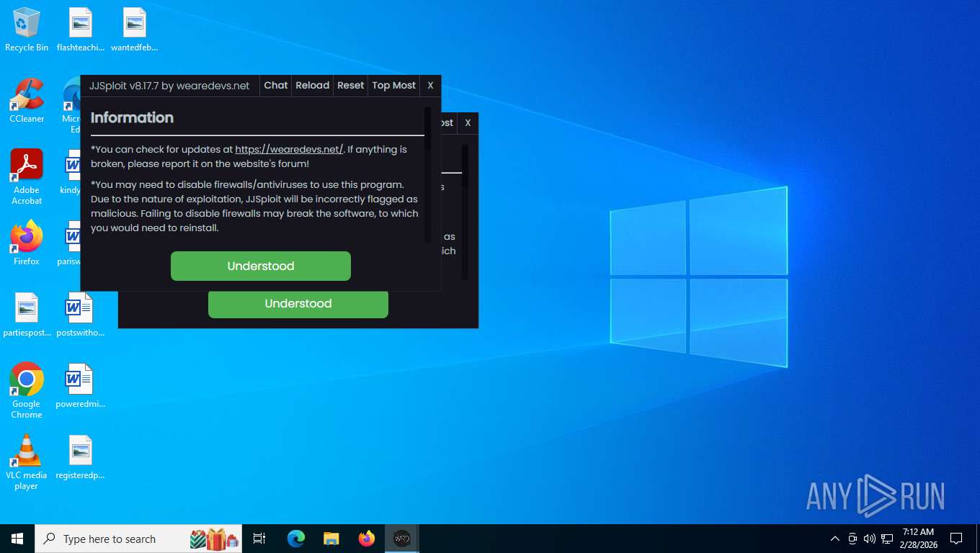Open Microsoft Edge from the taskbar

point(296,539)
